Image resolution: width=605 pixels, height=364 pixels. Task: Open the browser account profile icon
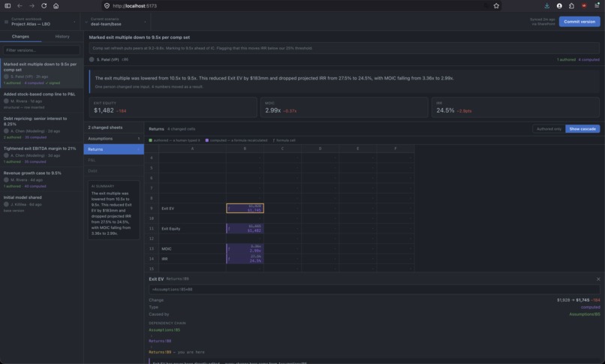[x=559, y=6]
